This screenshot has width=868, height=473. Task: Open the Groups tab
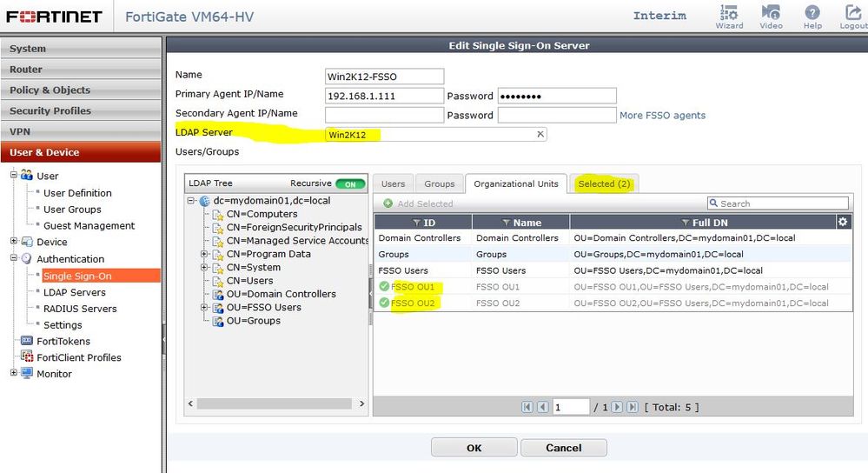click(440, 183)
